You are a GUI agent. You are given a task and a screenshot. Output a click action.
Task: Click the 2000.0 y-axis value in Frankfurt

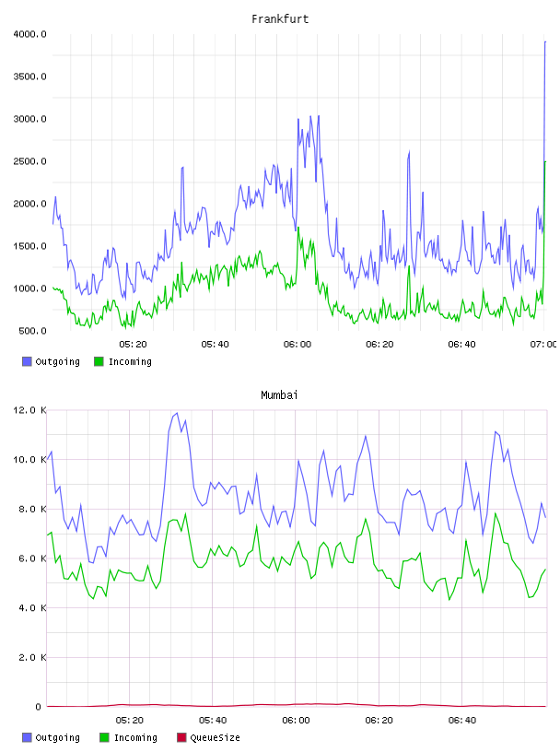pos(29,204)
